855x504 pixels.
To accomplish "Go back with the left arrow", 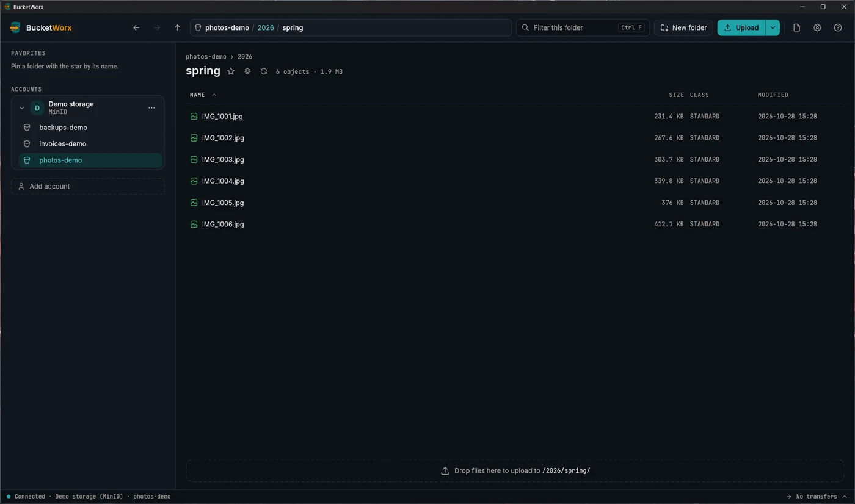I will (136, 27).
